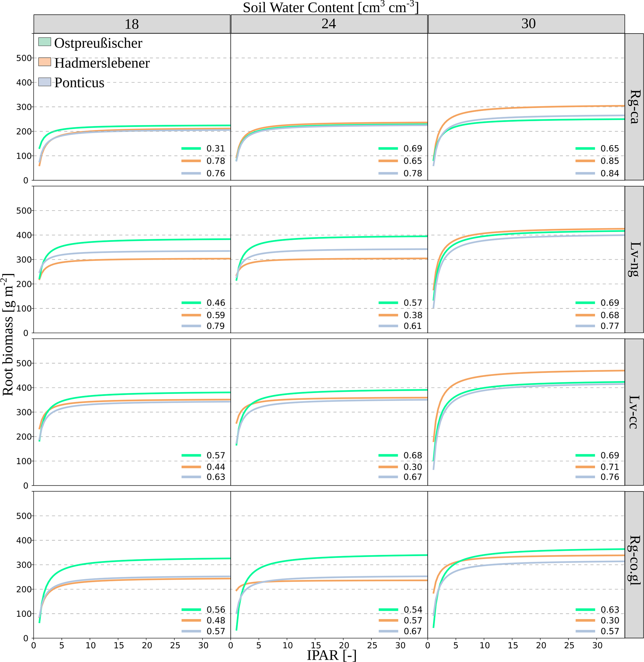Image resolution: width=644 pixels, height=662 pixels.
Task: Click the Lv-cc row strip label
Action: point(634,412)
